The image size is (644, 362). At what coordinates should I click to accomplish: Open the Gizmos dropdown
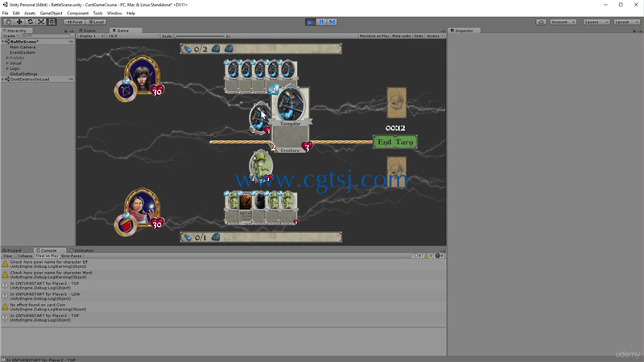point(435,36)
